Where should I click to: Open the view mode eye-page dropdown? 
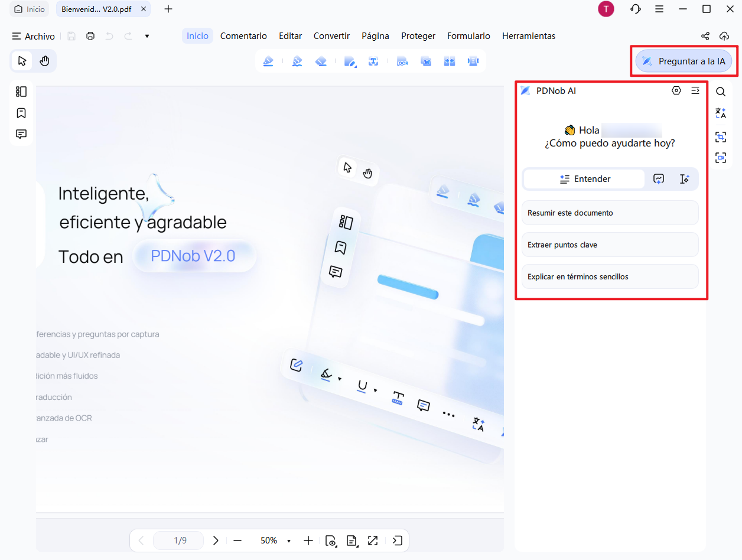(x=331, y=541)
